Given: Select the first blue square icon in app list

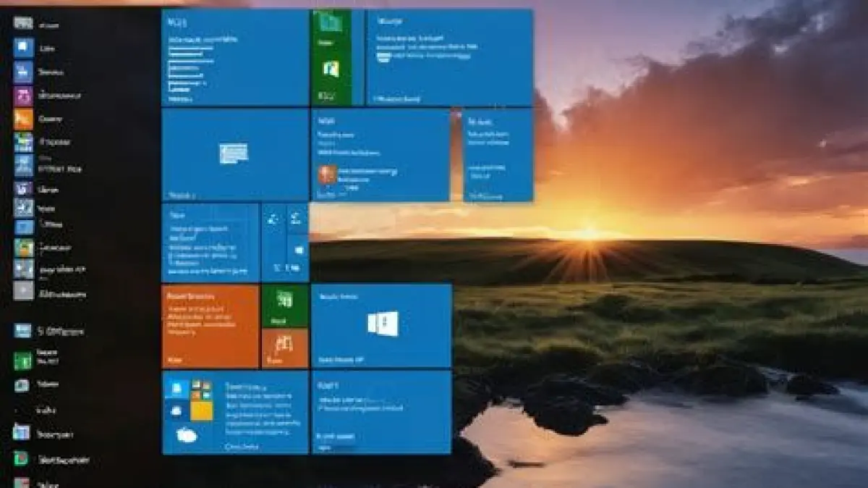Looking at the screenshot, I should 23,48.
